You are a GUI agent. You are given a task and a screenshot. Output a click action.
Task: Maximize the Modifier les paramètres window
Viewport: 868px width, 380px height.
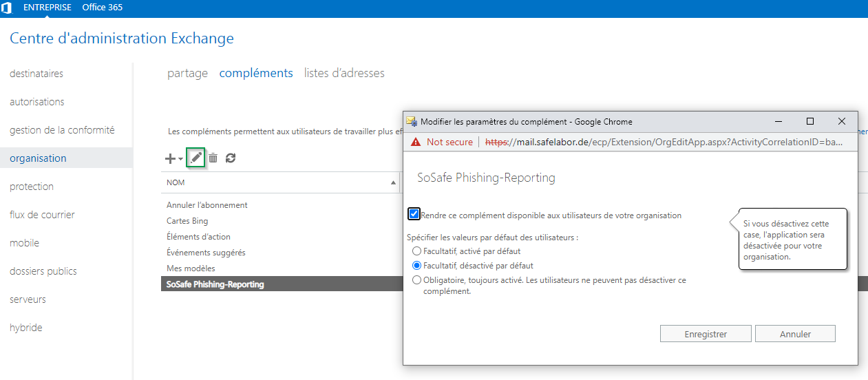coord(810,121)
